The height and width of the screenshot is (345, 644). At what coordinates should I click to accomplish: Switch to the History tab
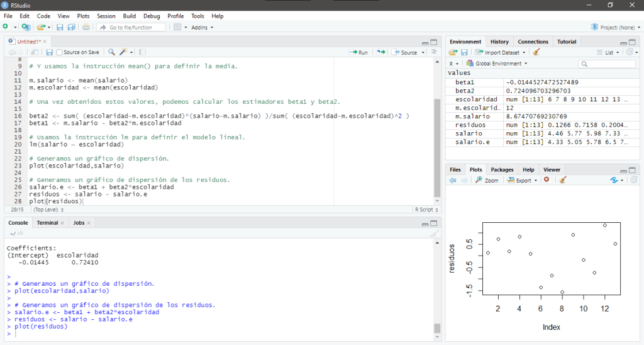pos(499,42)
